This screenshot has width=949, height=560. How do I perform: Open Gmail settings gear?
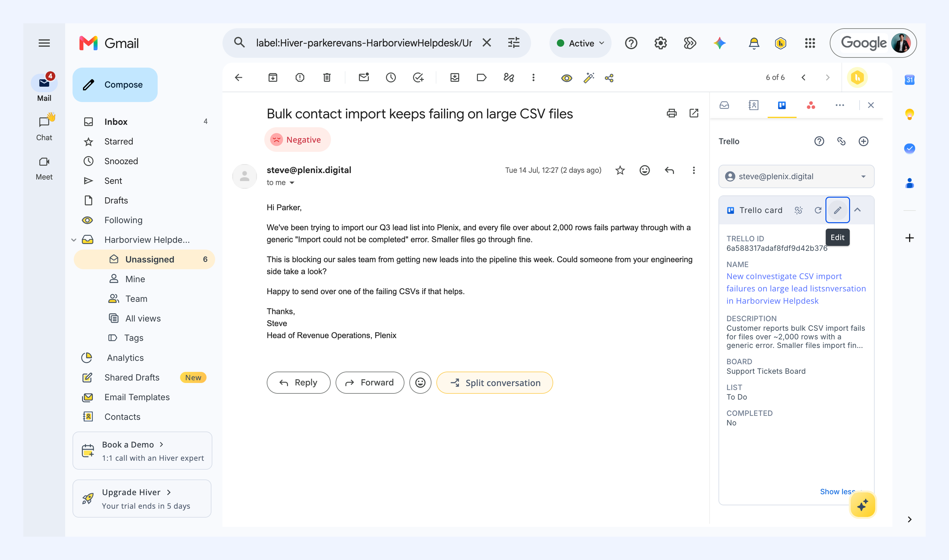(x=661, y=43)
